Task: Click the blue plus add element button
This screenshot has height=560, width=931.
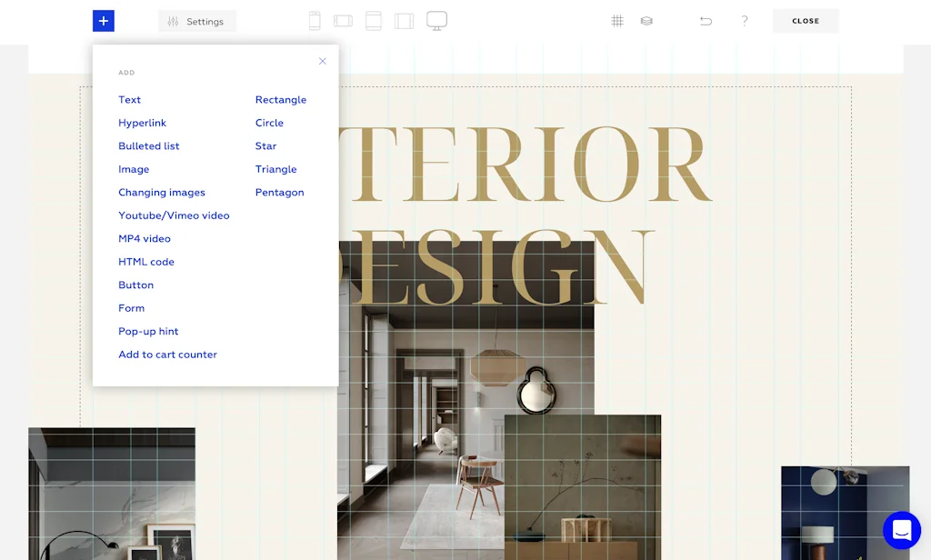Action: [x=104, y=21]
